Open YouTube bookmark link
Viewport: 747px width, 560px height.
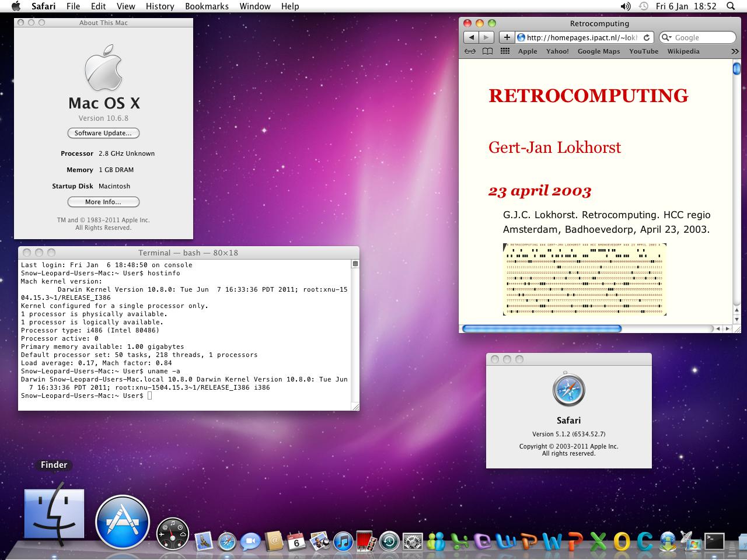[x=644, y=51]
